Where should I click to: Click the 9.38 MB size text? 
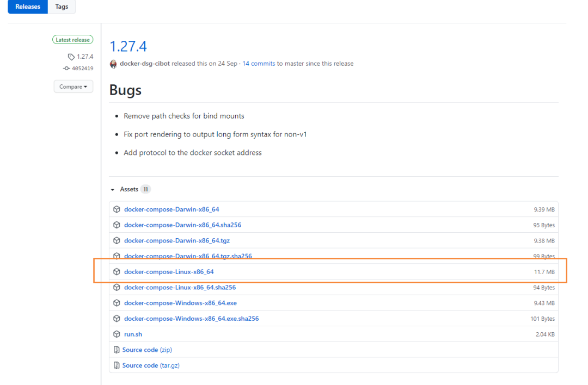click(544, 241)
